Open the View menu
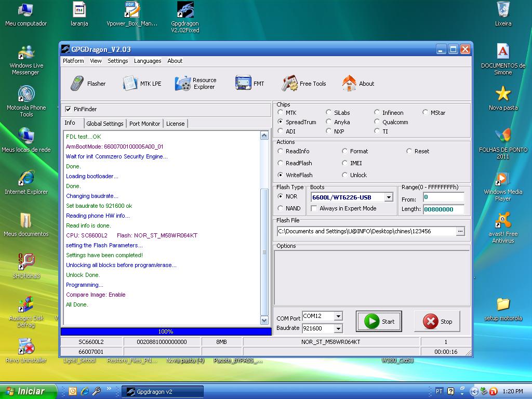The height and width of the screenshot is (399, 532). pos(96,61)
